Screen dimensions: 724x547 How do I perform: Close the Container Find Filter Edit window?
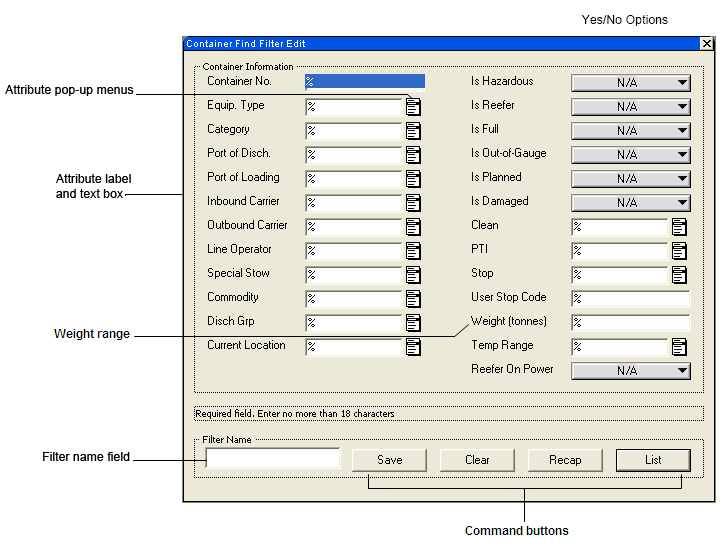pyautogui.click(x=706, y=43)
